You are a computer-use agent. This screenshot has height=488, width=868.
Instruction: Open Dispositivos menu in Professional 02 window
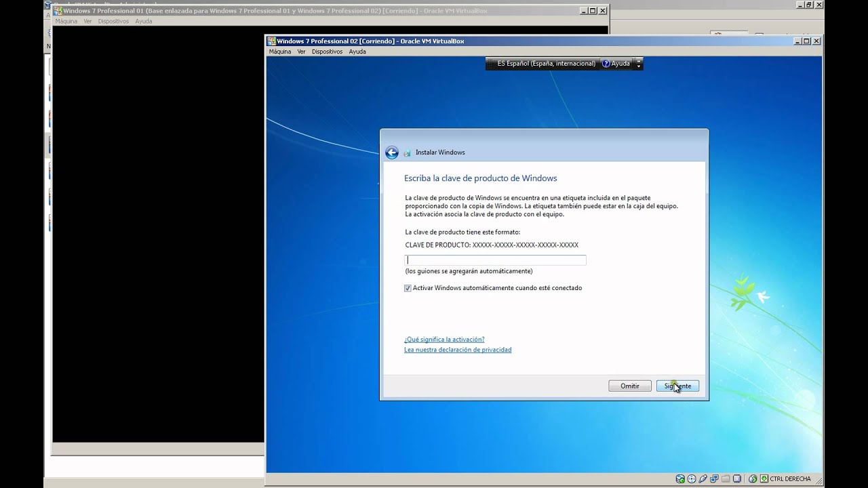pos(327,52)
